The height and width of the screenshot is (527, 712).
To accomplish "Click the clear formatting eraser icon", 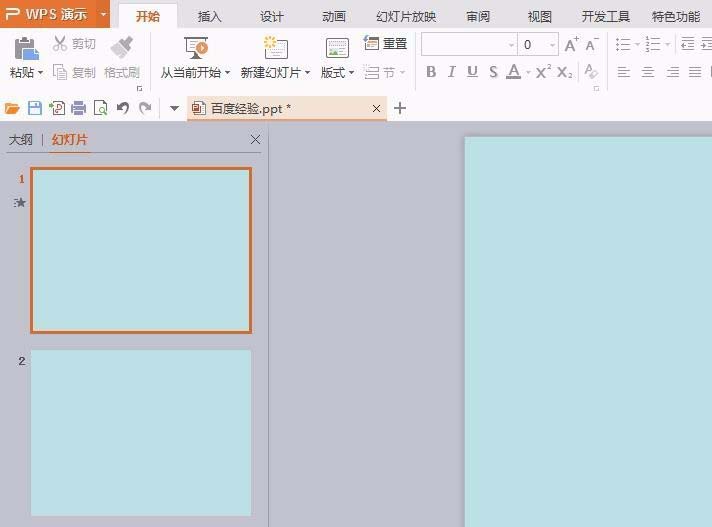I will 591,71.
